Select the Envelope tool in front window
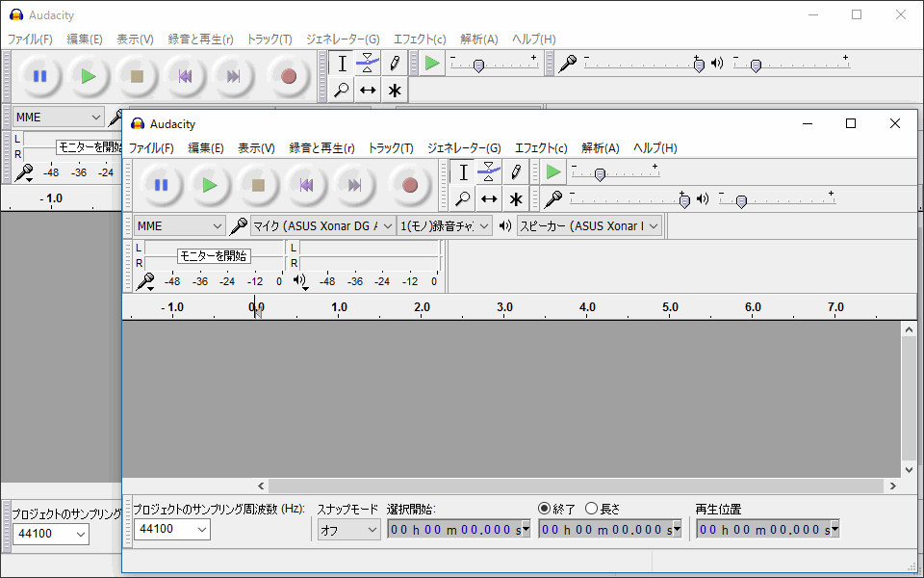Viewport: 924px width, 578px height. pyautogui.click(x=489, y=172)
